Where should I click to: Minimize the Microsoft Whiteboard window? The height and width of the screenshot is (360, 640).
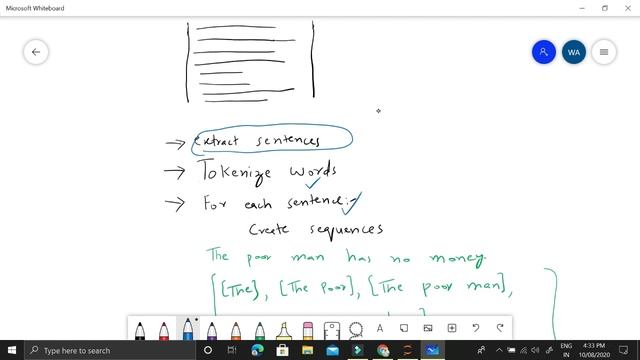(x=582, y=8)
